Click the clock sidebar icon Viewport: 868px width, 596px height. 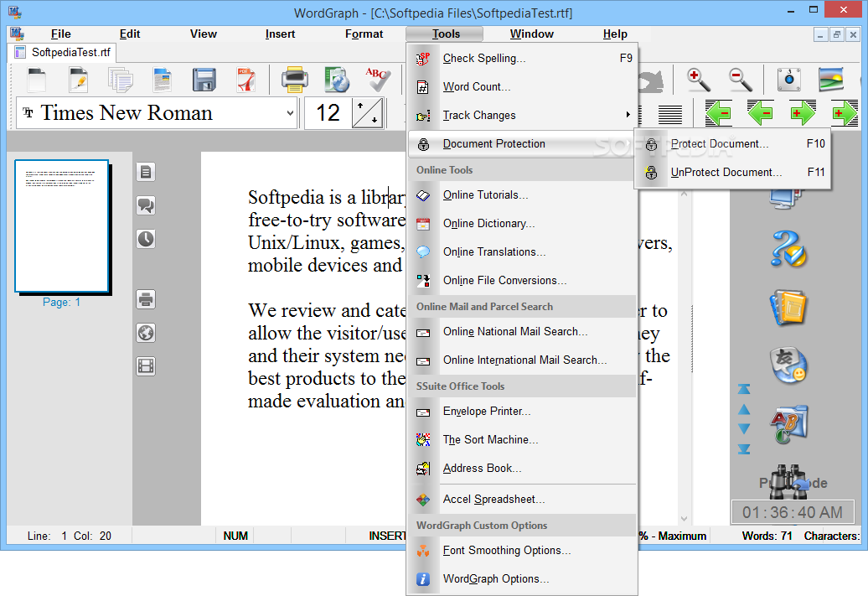pos(146,239)
